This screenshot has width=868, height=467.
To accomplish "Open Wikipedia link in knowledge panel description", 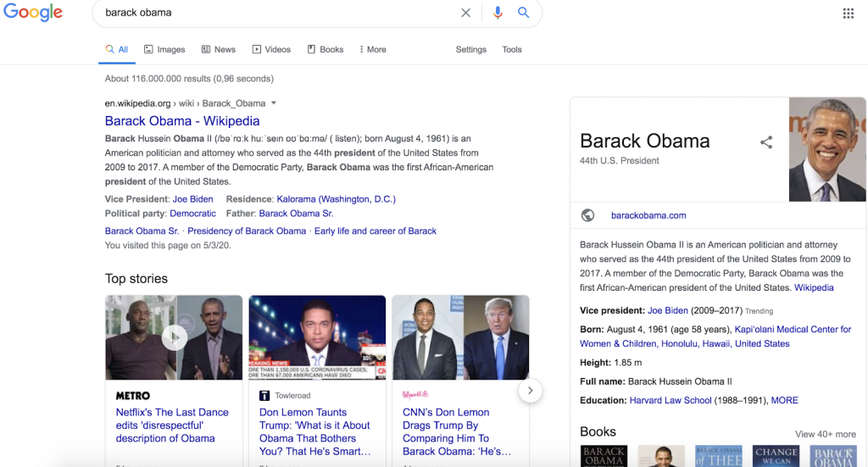I will (814, 287).
